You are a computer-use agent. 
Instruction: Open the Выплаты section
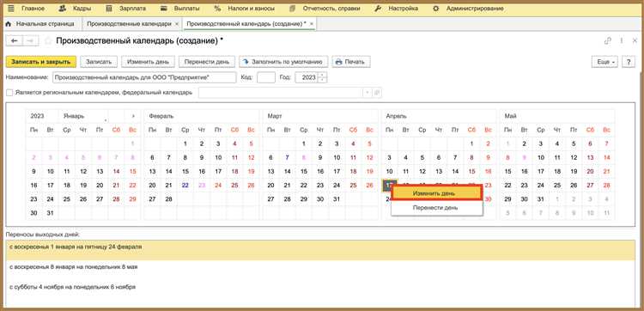[x=180, y=9]
